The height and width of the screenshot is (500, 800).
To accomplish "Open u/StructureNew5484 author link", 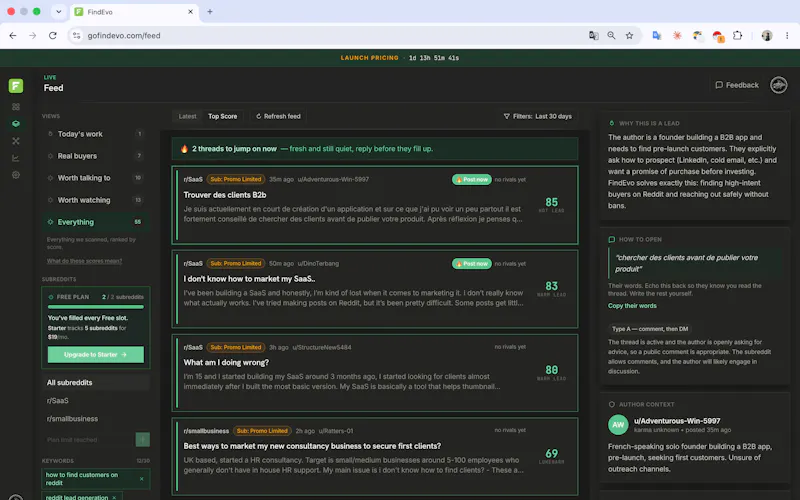I will point(321,347).
